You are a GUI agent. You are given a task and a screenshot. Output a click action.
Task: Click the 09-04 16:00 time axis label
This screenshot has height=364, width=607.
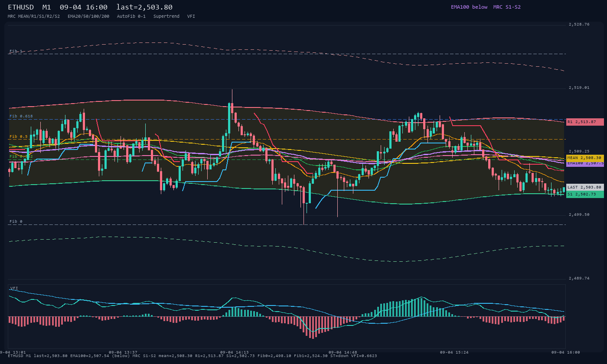(565, 352)
